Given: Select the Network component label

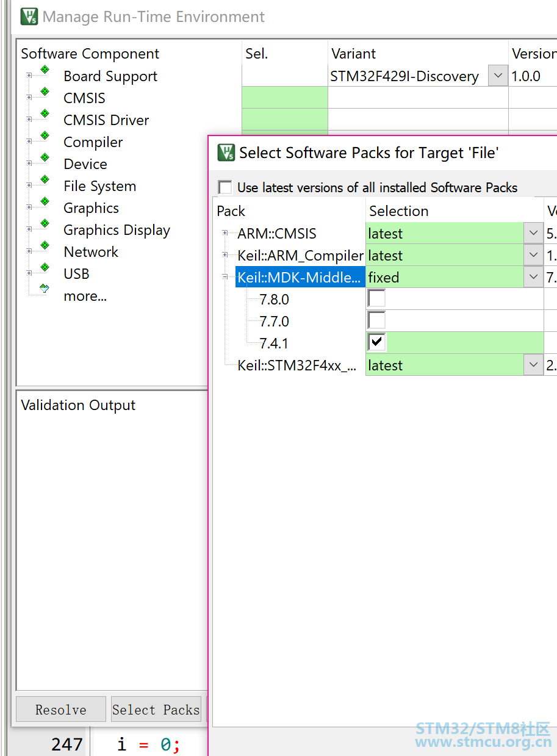Looking at the screenshot, I should click(91, 252).
